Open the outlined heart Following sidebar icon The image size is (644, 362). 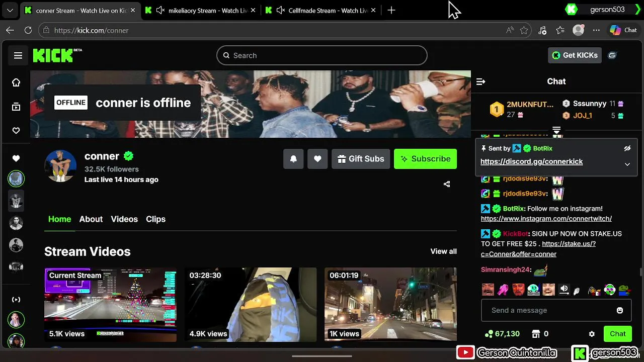click(16, 131)
